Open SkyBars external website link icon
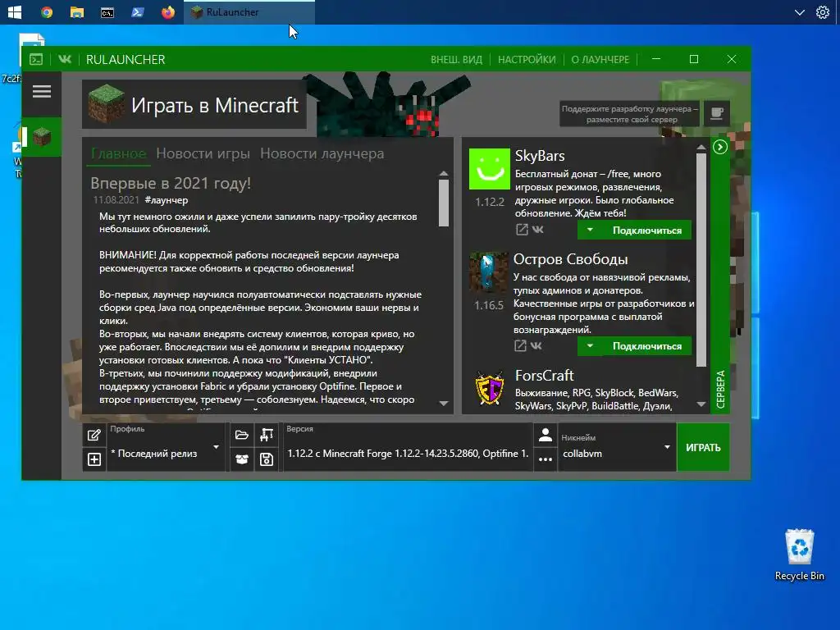This screenshot has height=630, width=840. [522, 230]
